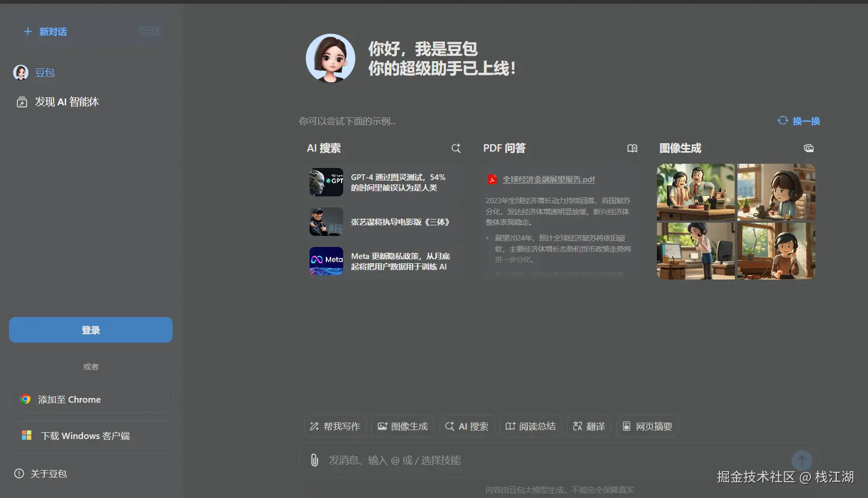
Task: Open 全球经济金融展望报告.pdf link
Action: tap(548, 180)
